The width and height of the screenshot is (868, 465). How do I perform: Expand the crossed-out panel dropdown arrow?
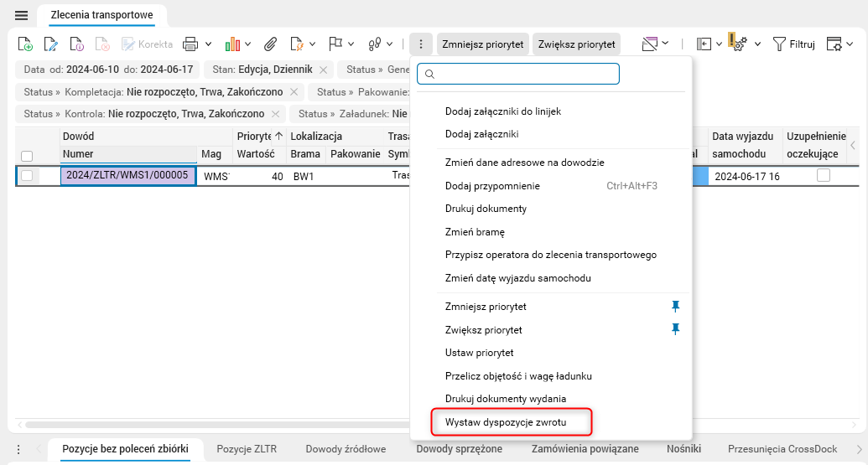(x=665, y=43)
